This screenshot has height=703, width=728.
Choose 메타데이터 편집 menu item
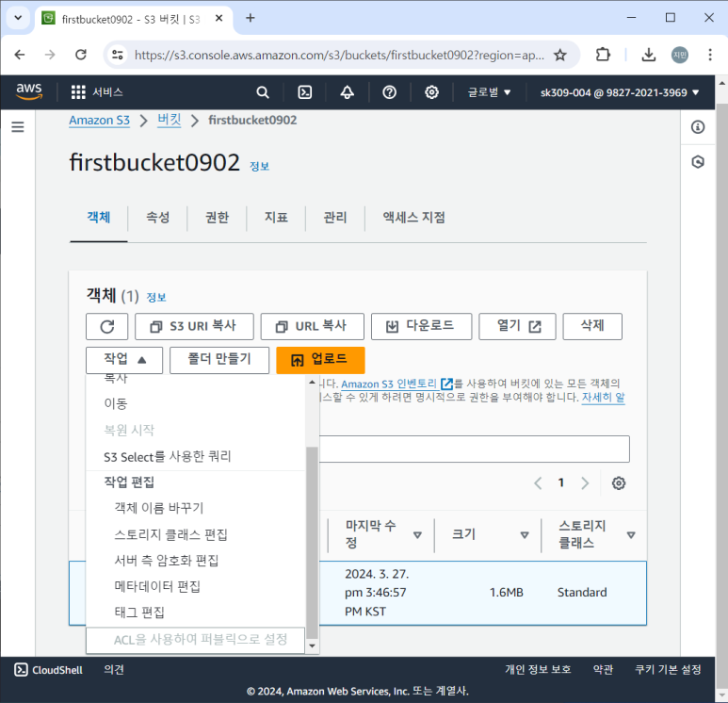196,586
